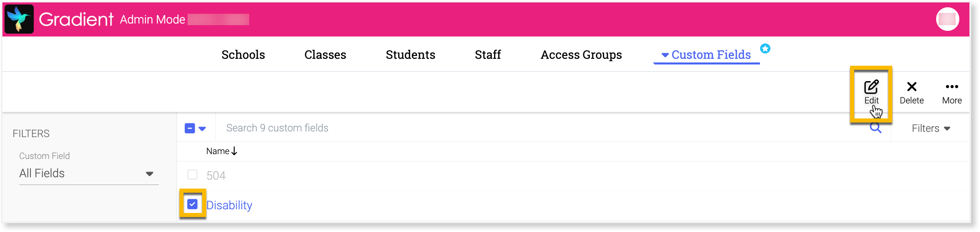Open the Disability custom field link

pyautogui.click(x=229, y=205)
